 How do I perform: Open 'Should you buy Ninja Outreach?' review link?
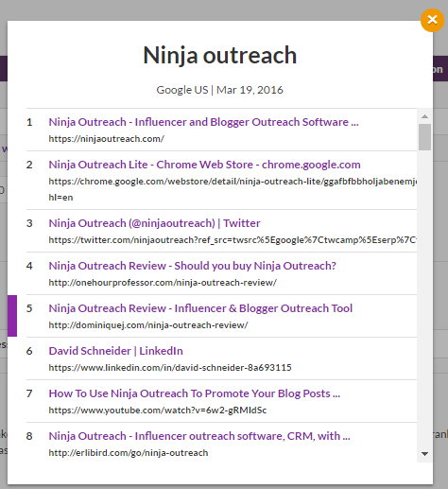point(192,266)
